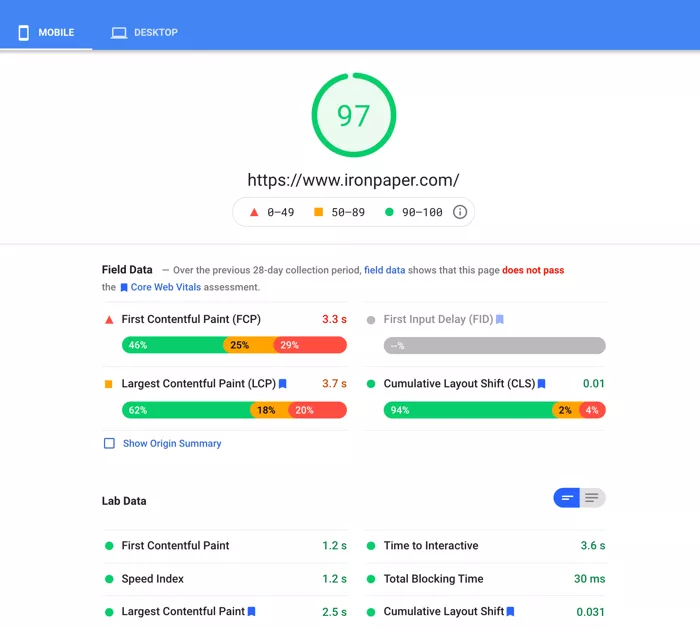
Task: Click bookmark icon beside lab Cumulative Layout Shift
Action: (x=510, y=611)
